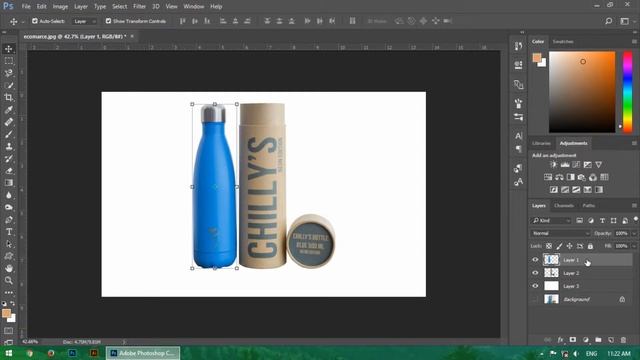The image size is (640, 360).
Task: Open the Filter menu
Action: 139,7
